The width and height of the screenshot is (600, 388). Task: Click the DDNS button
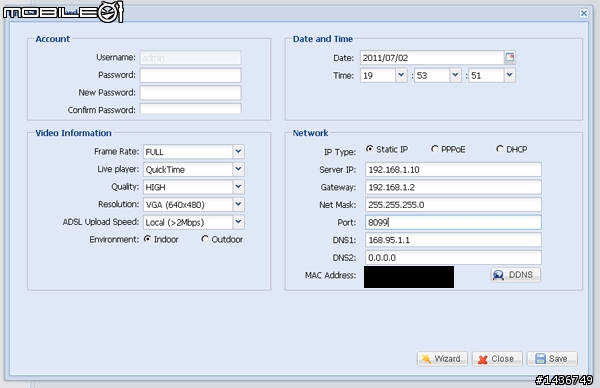pyautogui.click(x=515, y=275)
